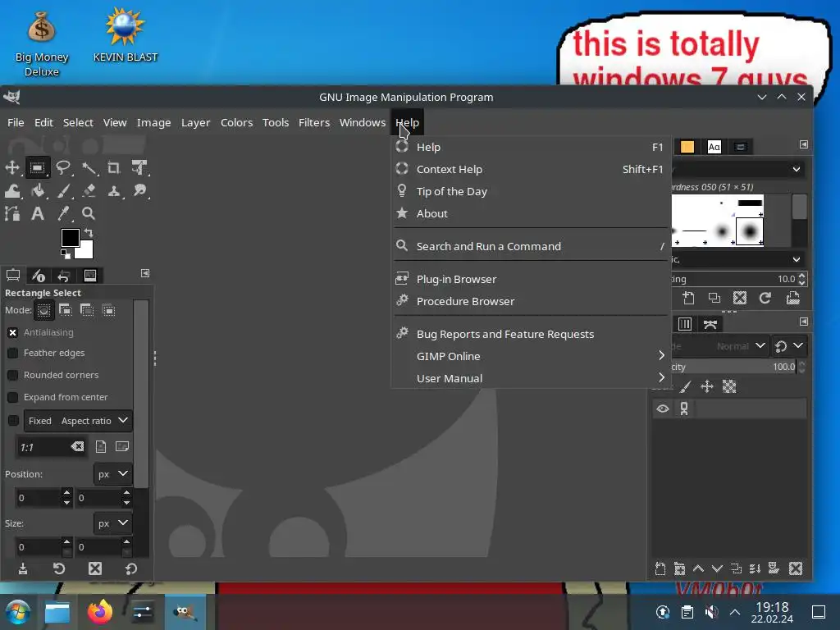Select the Paths tool
This screenshot has width=840, height=630.
[12, 214]
